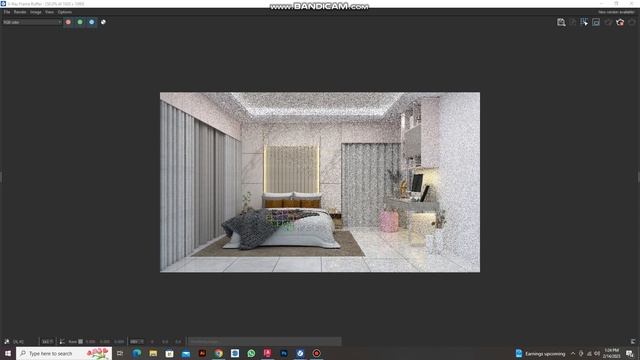Image resolution: width=640 pixels, height=360 pixels.
Task: Open the notification center
Action: pyautogui.click(x=630, y=353)
